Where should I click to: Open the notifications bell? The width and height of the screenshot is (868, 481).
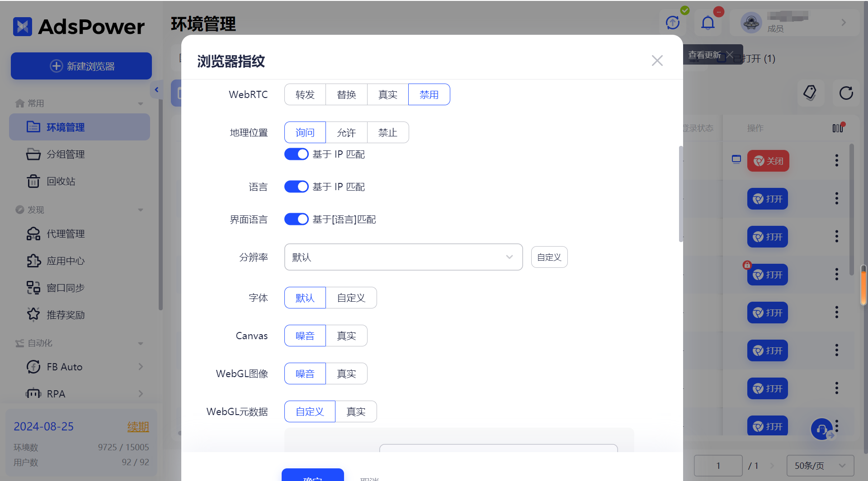(708, 23)
